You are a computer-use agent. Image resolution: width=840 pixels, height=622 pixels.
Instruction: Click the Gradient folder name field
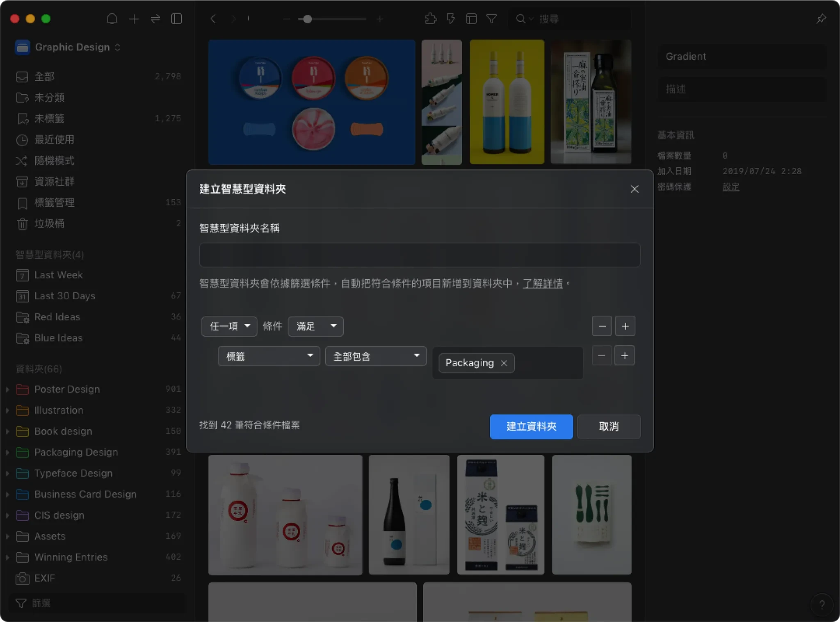742,57
